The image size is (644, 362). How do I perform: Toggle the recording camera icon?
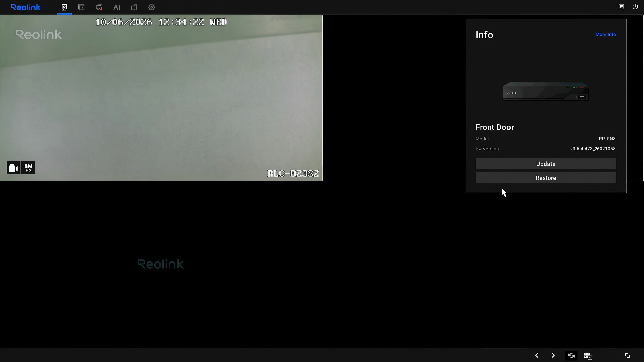tap(13, 168)
